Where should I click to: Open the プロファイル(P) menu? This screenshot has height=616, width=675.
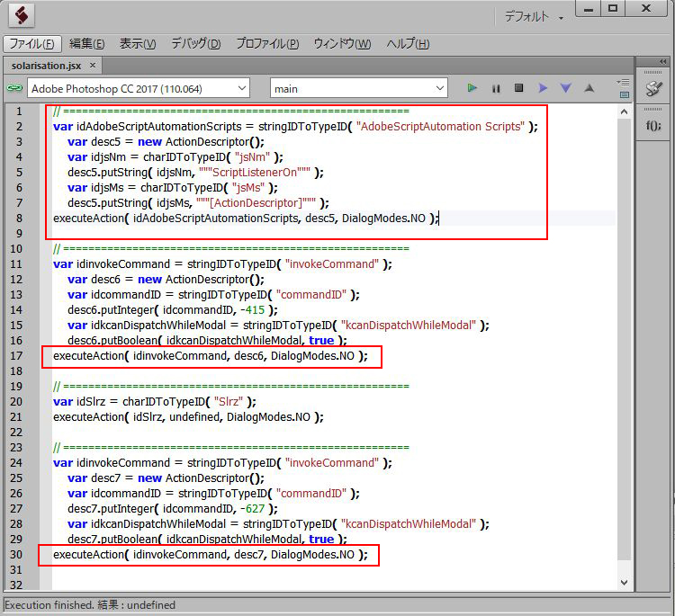coord(267,43)
